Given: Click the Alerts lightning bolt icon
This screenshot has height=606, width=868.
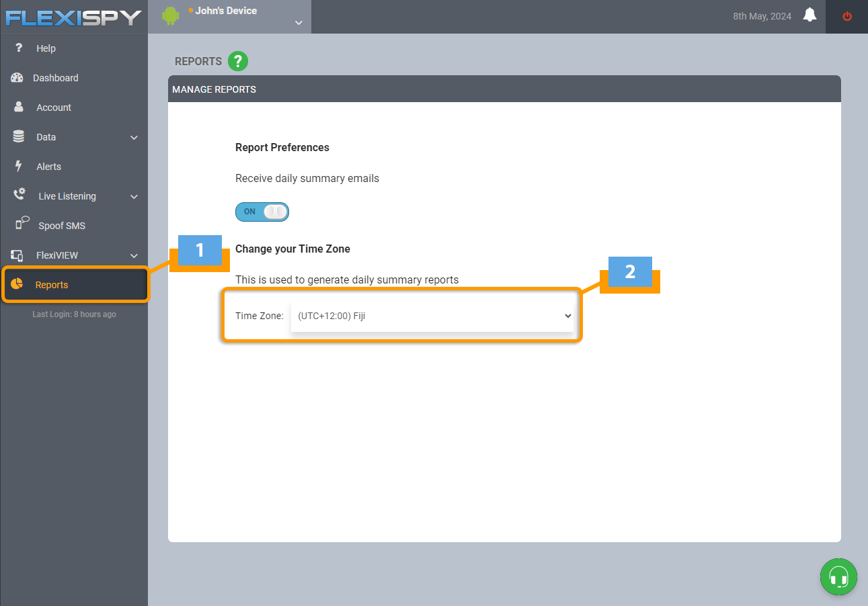Looking at the screenshot, I should (19, 166).
